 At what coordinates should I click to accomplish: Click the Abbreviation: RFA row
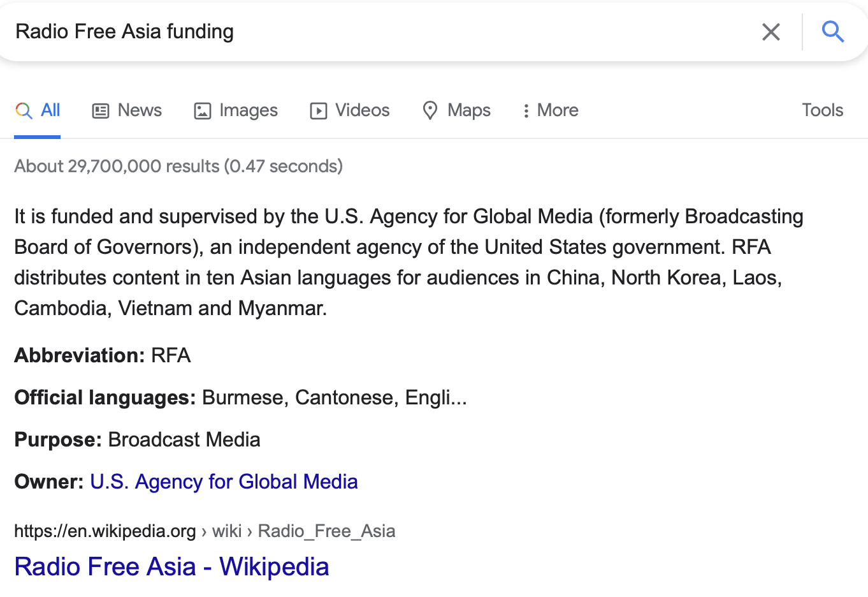tap(103, 355)
